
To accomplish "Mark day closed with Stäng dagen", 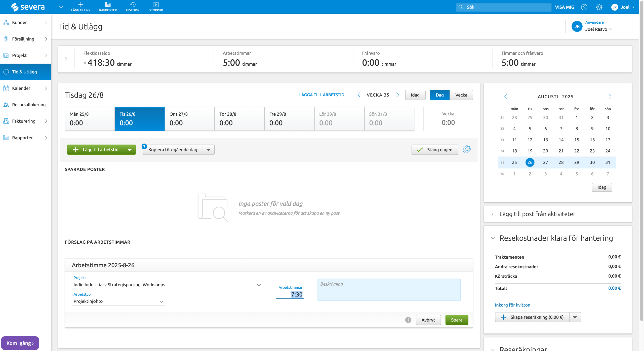I will point(435,150).
